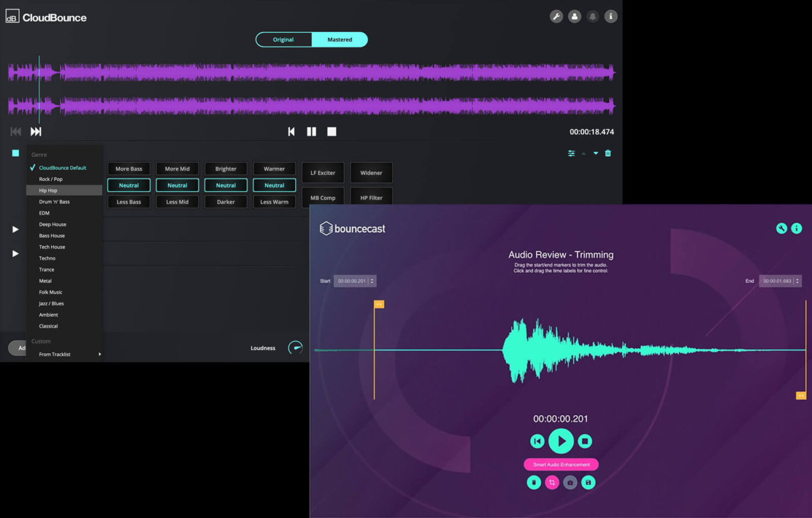Viewport: 812px width, 518px height.
Task: Toggle the pink crop trimming icon
Action: (x=552, y=482)
